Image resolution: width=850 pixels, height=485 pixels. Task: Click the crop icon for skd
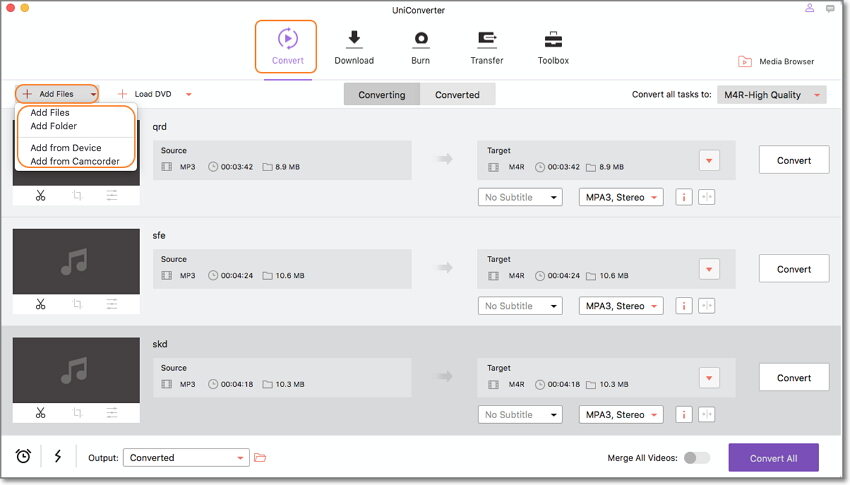click(76, 413)
